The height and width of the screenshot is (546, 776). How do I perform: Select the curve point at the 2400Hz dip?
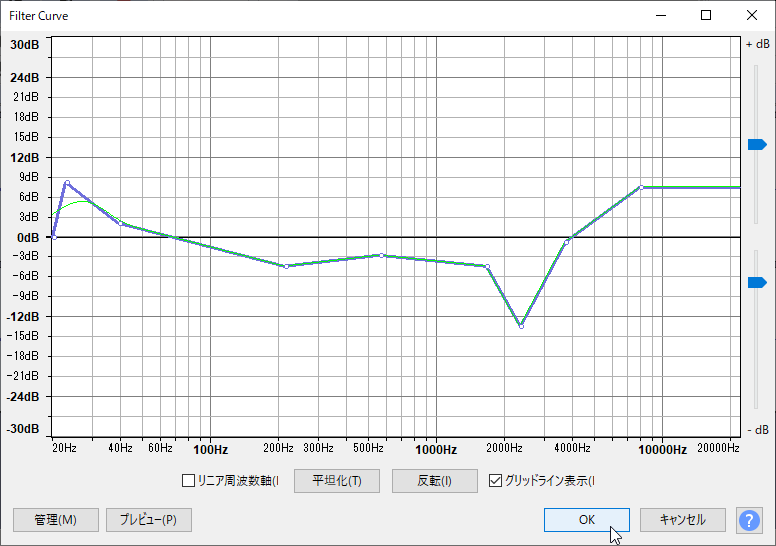521,326
